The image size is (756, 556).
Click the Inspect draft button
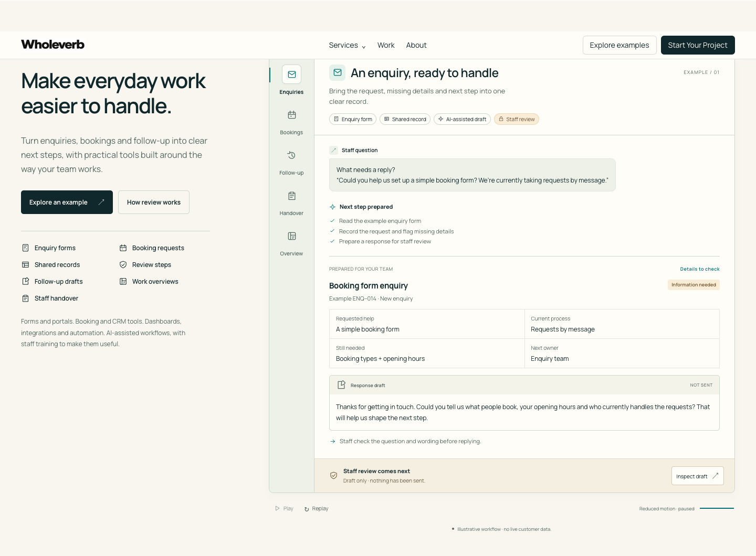pos(697,476)
